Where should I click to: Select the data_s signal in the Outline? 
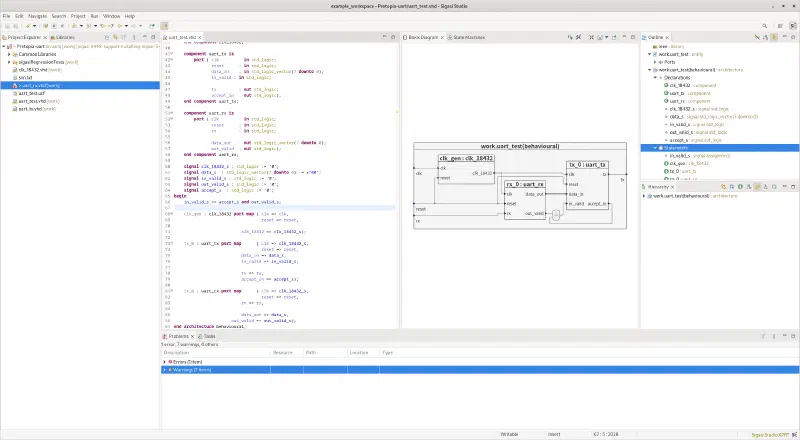pyautogui.click(x=712, y=116)
